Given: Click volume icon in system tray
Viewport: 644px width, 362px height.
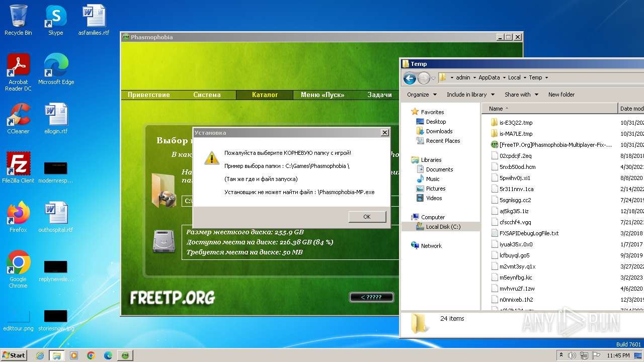Looking at the screenshot, I should pos(572,355).
